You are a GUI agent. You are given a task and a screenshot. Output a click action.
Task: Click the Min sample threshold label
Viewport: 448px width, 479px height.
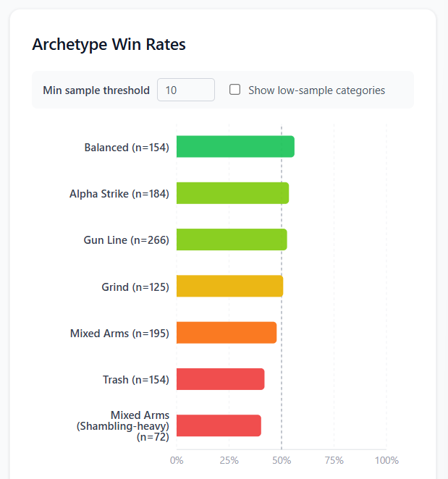pyautogui.click(x=96, y=90)
